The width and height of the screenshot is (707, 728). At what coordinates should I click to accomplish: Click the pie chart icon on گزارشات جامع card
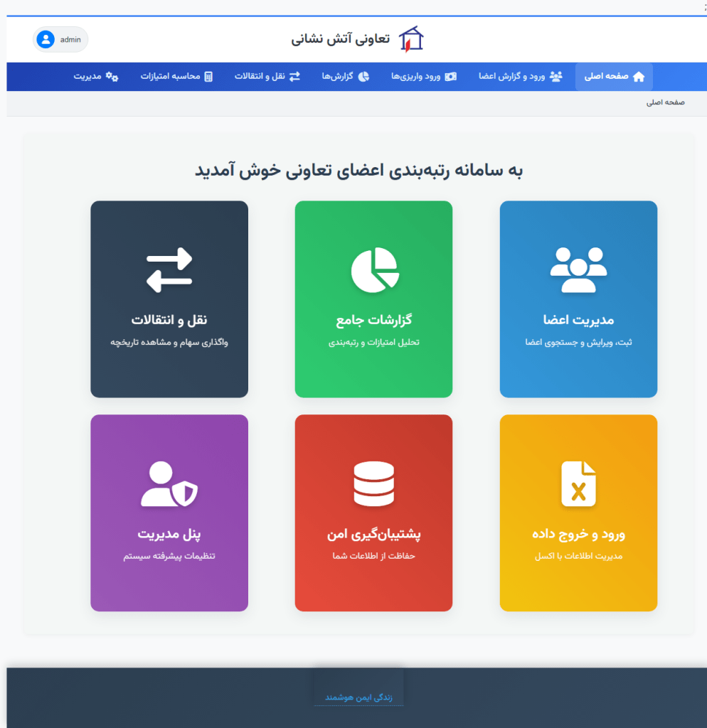click(374, 270)
